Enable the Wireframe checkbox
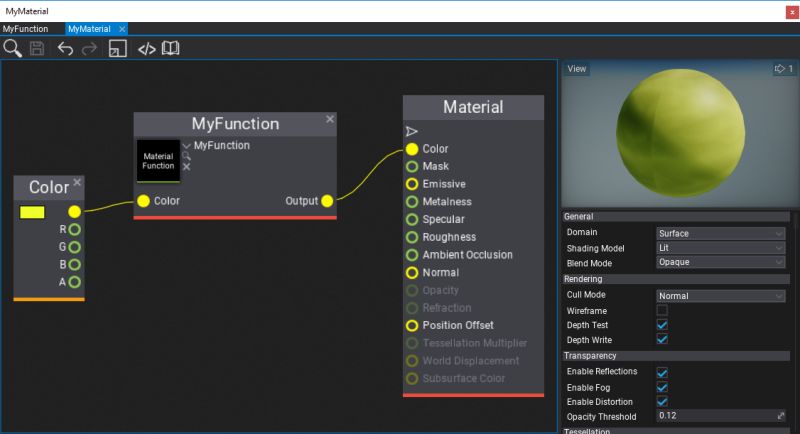 tap(662, 310)
